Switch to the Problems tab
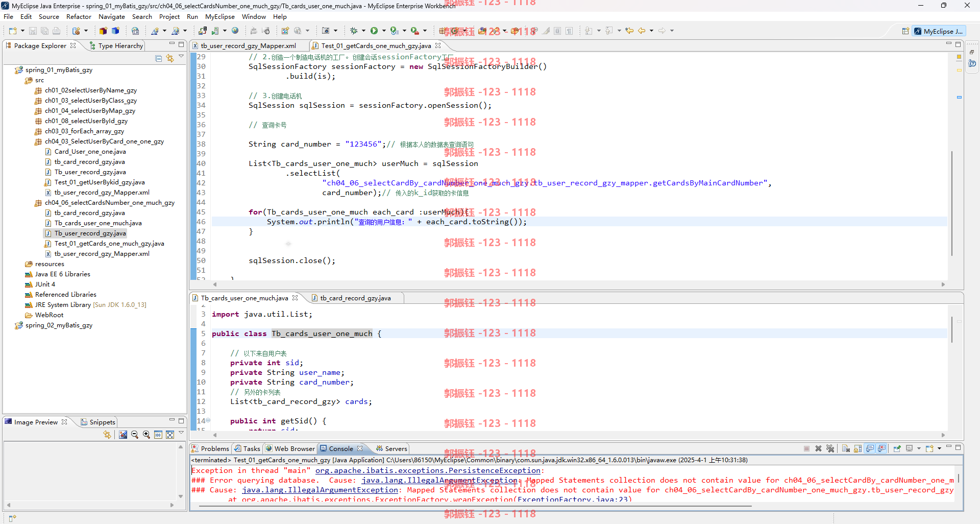The height and width of the screenshot is (524, 980). point(210,449)
